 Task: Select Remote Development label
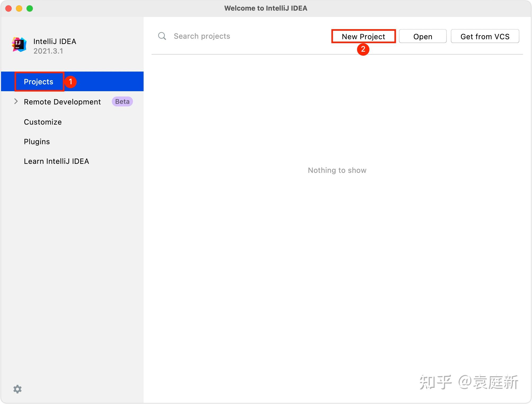pos(62,102)
